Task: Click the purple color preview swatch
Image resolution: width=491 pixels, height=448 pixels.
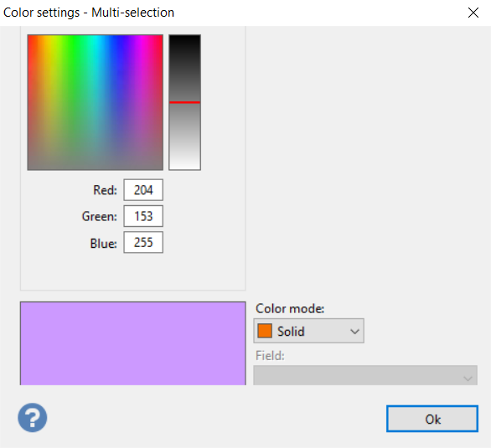Action: pyautogui.click(x=132, y=343)
